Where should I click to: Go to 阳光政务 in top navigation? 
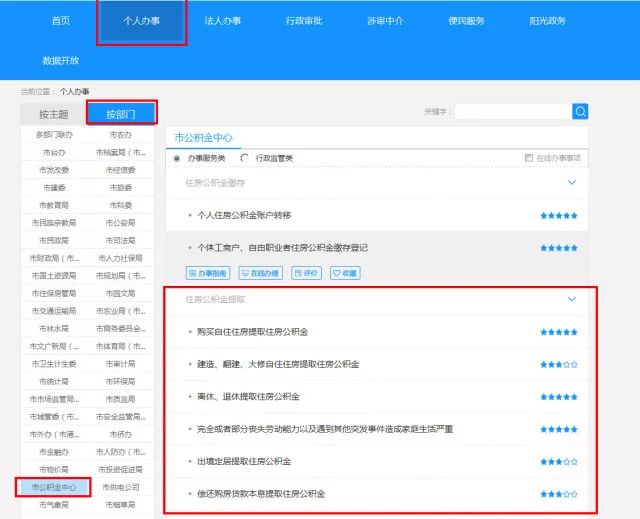pyautogui.click(x=548, y=21)
